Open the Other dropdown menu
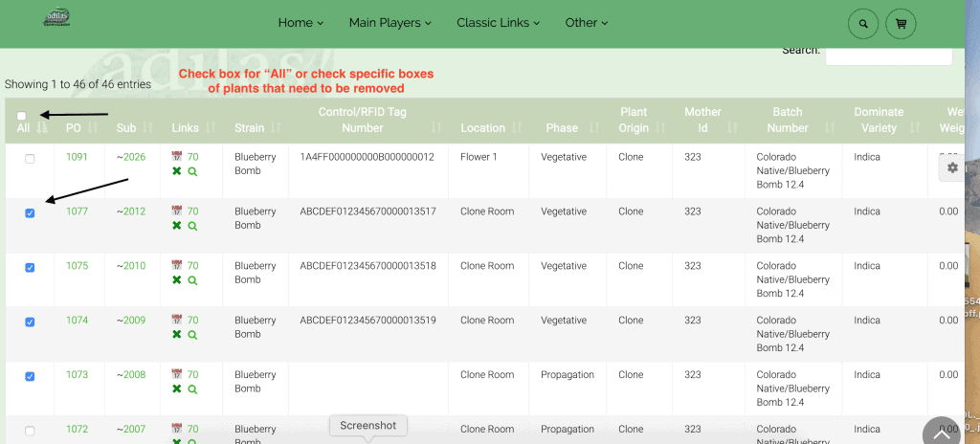This screenshot has height=444, width=980. click(587, 23)
